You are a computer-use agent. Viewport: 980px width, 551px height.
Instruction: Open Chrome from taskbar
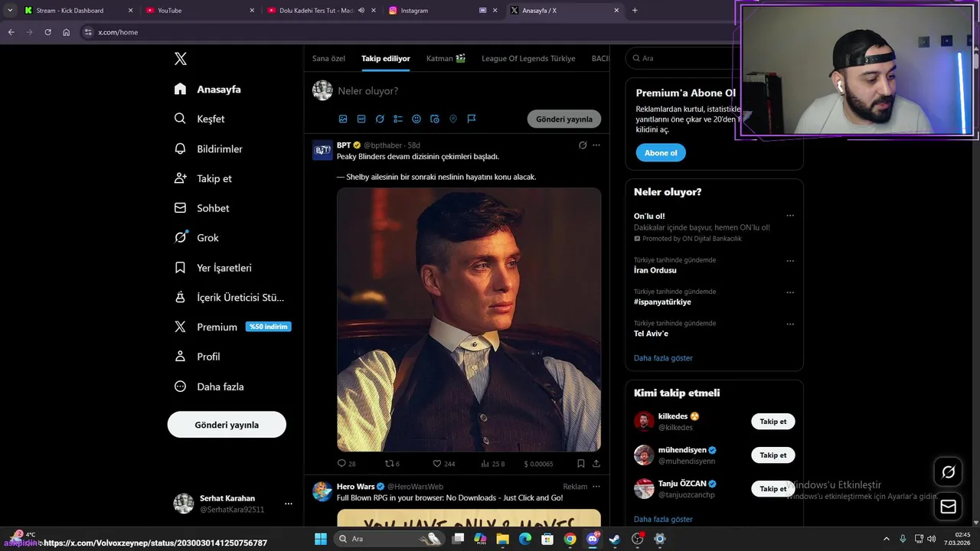tap(570, 539)
